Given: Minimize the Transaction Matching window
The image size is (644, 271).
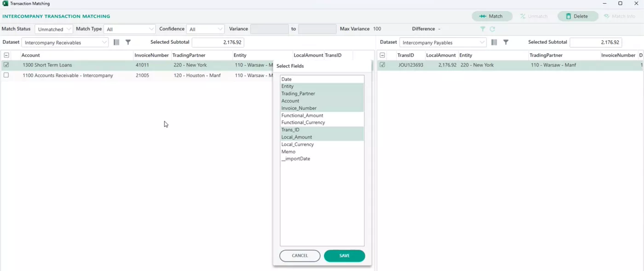Looking at the screenshot, I should point(604,4).
